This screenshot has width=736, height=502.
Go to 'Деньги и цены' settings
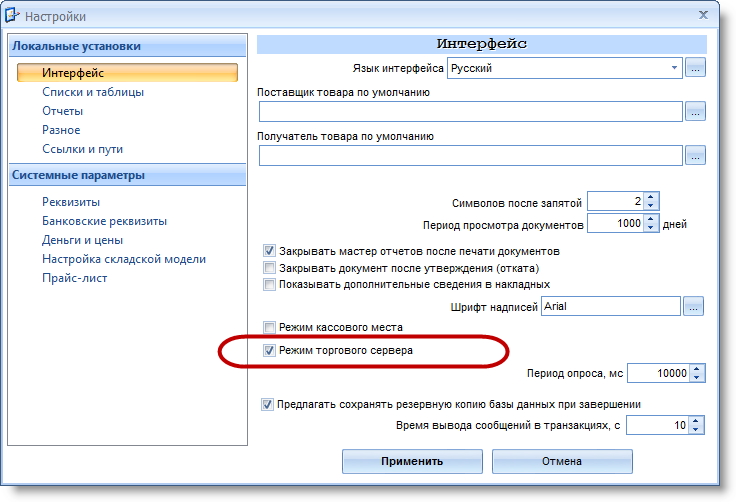(83, 240)
